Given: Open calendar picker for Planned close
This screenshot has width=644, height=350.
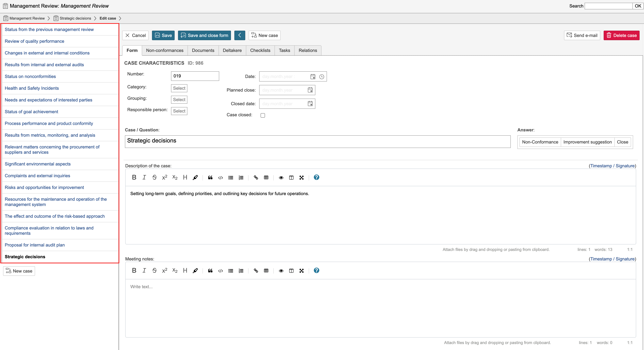Looking at the screenshot, I should pyautogui.click(x=310, y=90).
